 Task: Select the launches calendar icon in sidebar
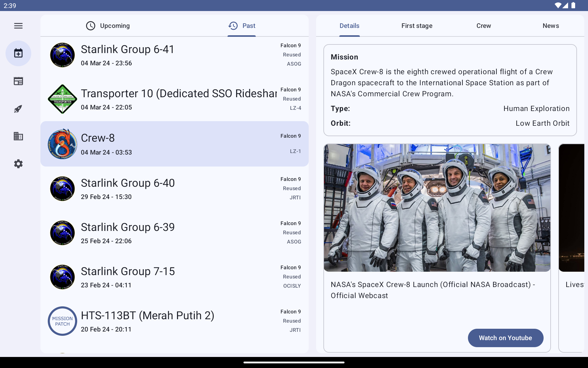point(18,53)
